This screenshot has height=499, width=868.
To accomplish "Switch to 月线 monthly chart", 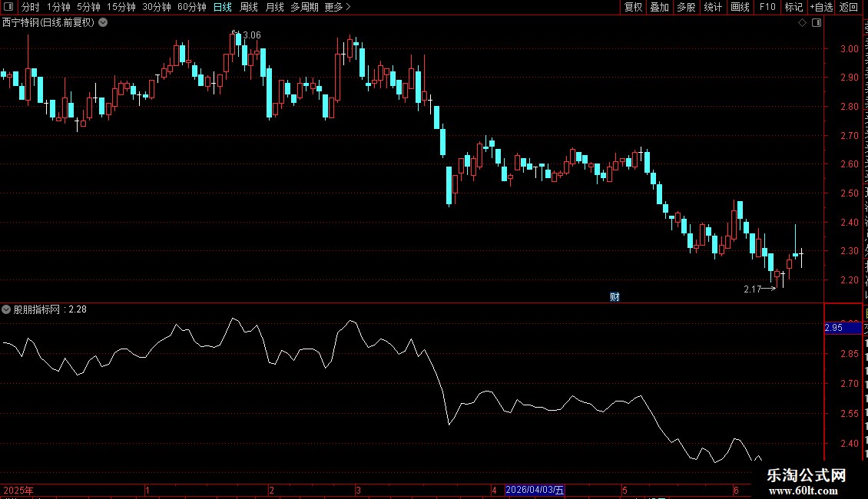I will tap(274, 7).
